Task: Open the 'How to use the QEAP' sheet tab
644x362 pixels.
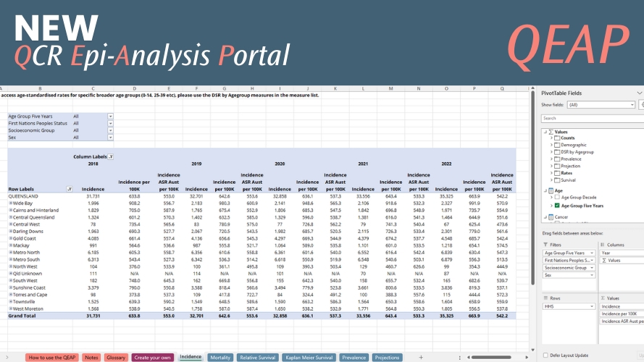Action: coord(51,358)
